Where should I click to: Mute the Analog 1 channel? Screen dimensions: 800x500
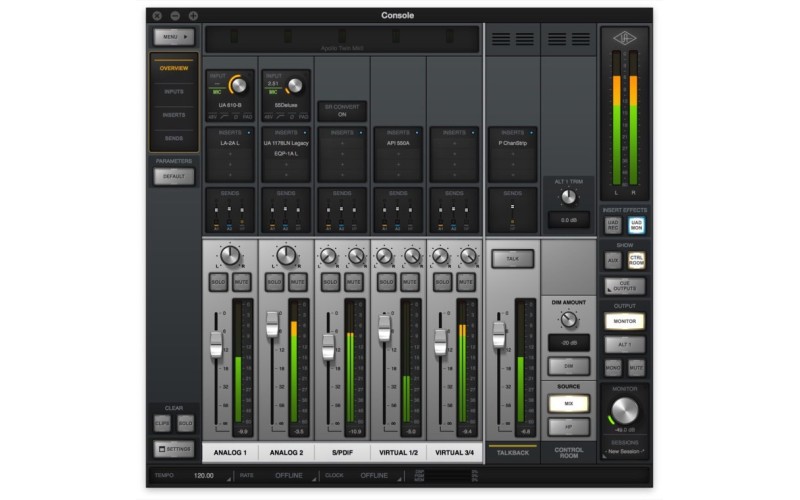(241, 282)
